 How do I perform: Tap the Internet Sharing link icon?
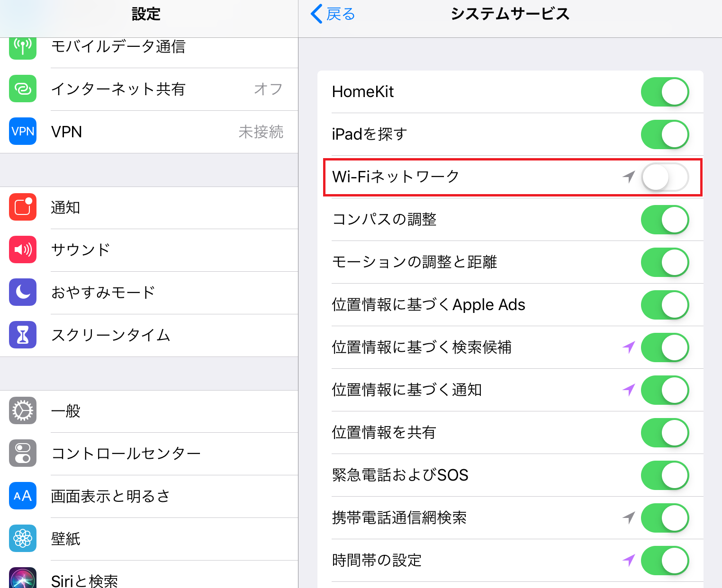tap(23, 89)
